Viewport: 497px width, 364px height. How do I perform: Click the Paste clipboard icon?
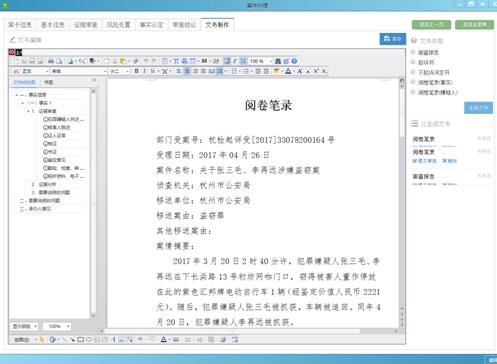click(x=123, y=61)
